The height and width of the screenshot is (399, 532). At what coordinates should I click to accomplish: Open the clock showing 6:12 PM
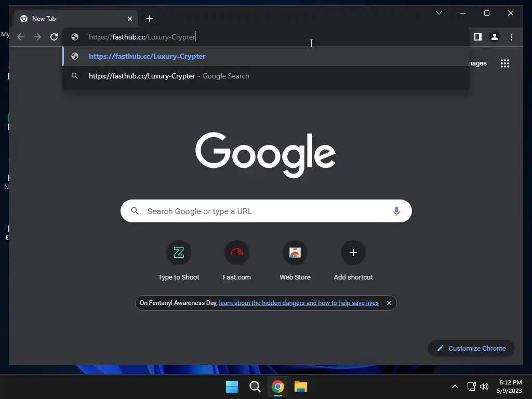click(509, 387)
